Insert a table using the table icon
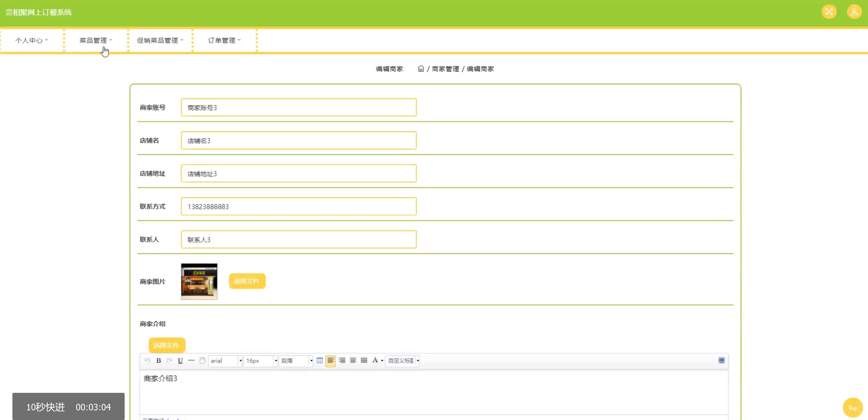The image size is (868, 420). pyautogui.click(x=320, y=360)
